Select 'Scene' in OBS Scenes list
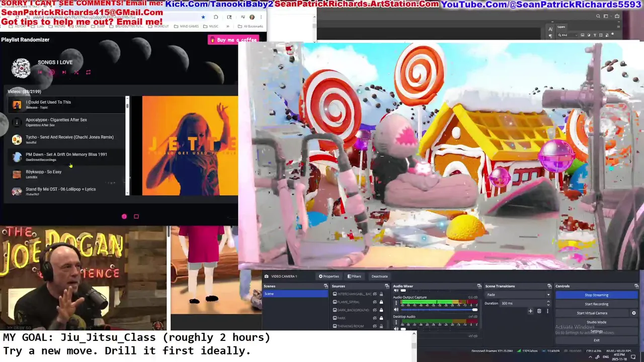This screenshot has width=644, height=362. [295, 294]
